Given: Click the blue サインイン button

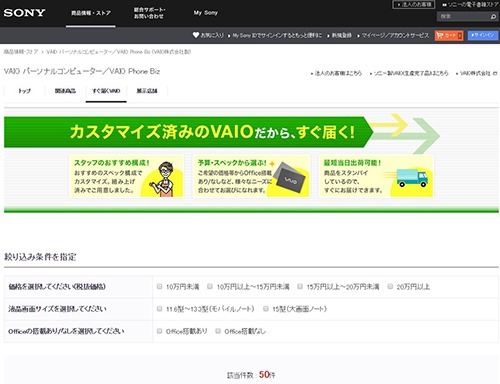Looking at the screenshot, I should (483, 35).
